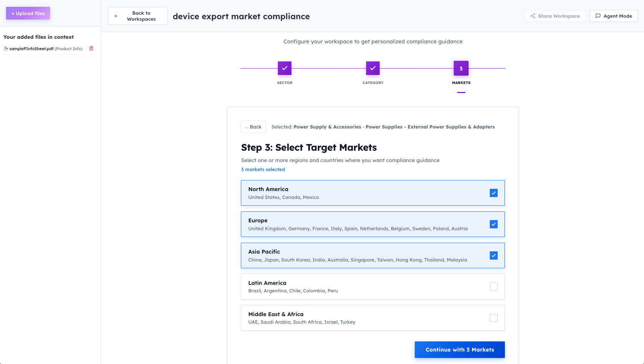Enable the Latin America checkbox

click(494, 287)
